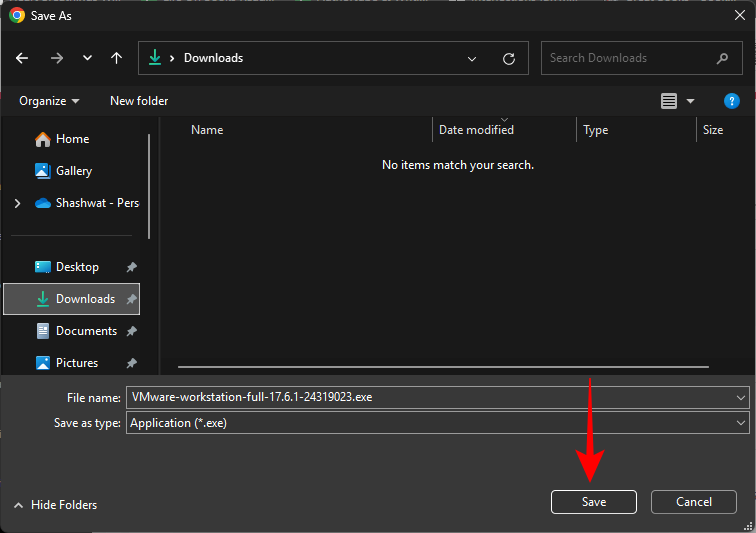Click the File name text field
The height and width of the screenshot is (533, 756).
click(x=430, y=397)
